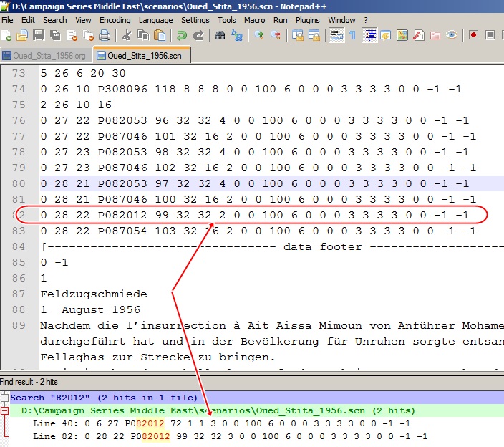Click line 75 text '2 26 10 16'
Viewport: 504px width, 447px height.
[x=76, y=105]
